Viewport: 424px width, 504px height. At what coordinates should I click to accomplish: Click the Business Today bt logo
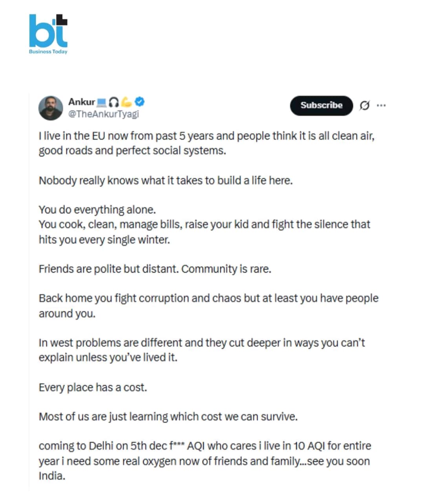pos(48,31)
